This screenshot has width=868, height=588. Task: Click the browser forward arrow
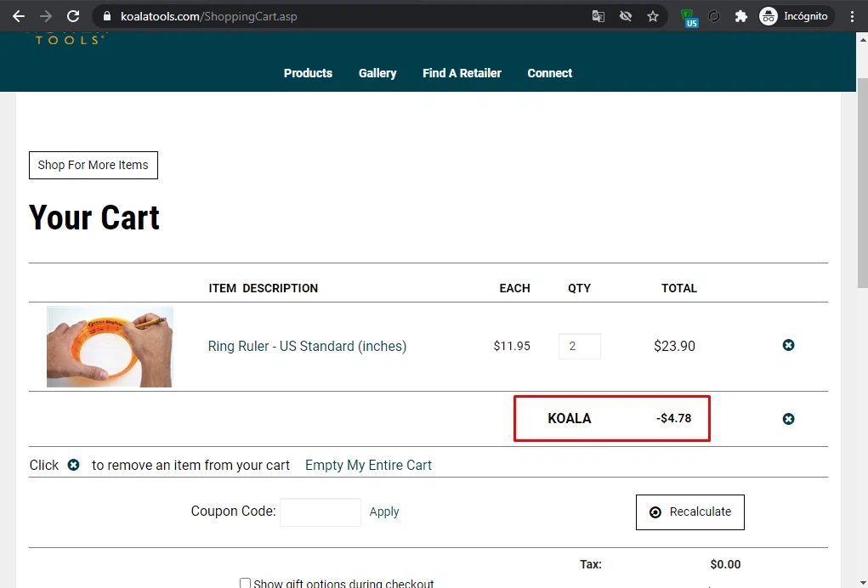pos(45,17)
